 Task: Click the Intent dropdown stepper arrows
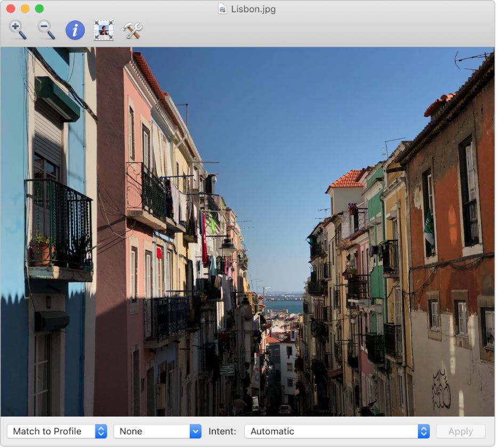point(423,431)
